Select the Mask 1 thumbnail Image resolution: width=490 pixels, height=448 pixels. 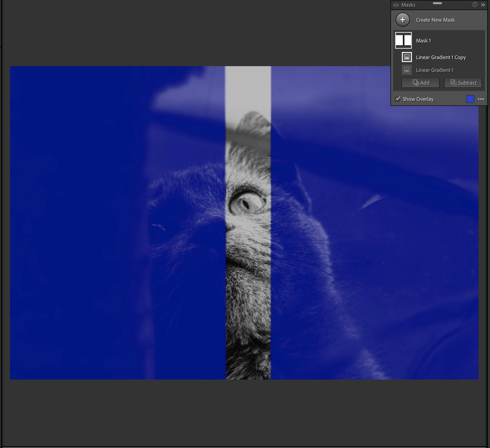(x=403, y=40)
